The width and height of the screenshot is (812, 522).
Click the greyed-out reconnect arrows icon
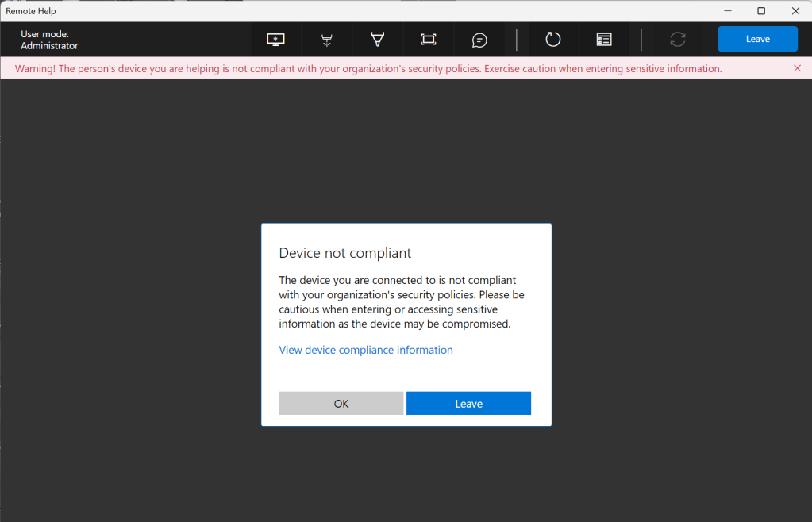pos(678,40)
